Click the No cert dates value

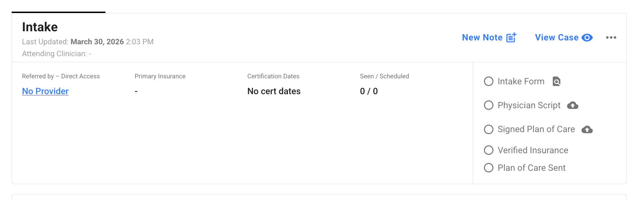point(274,91)
